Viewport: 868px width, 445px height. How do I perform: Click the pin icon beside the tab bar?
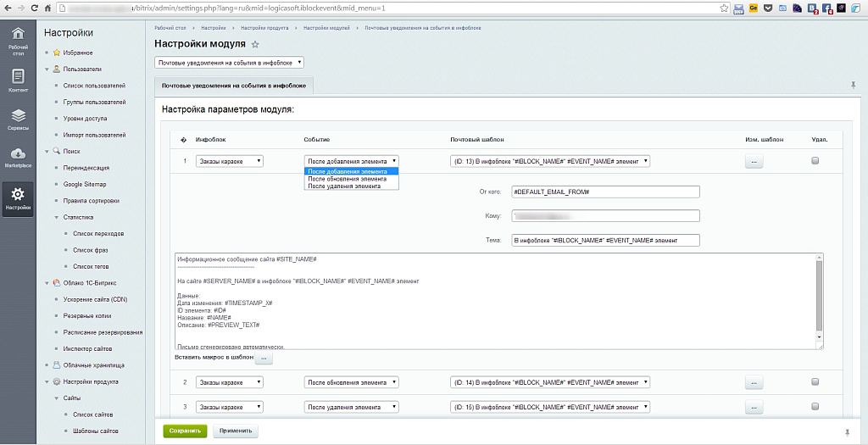click(x=852, y=86)
